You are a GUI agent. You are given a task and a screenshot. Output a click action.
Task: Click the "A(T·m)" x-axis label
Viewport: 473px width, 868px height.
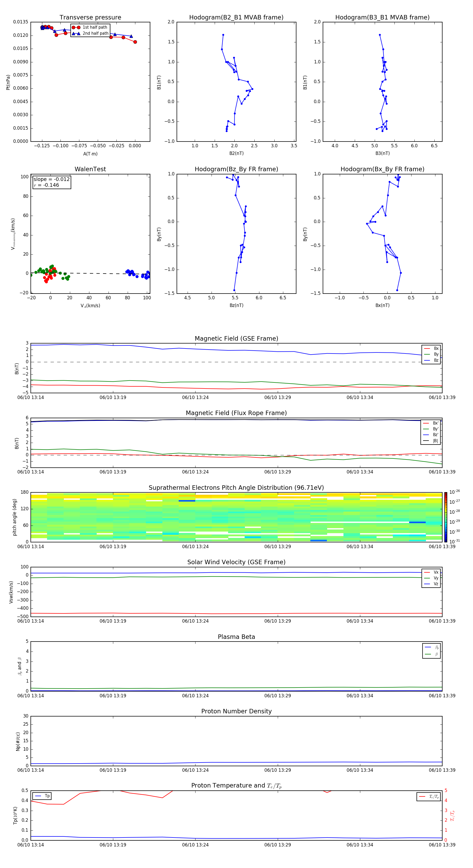(x=90, y=154)
